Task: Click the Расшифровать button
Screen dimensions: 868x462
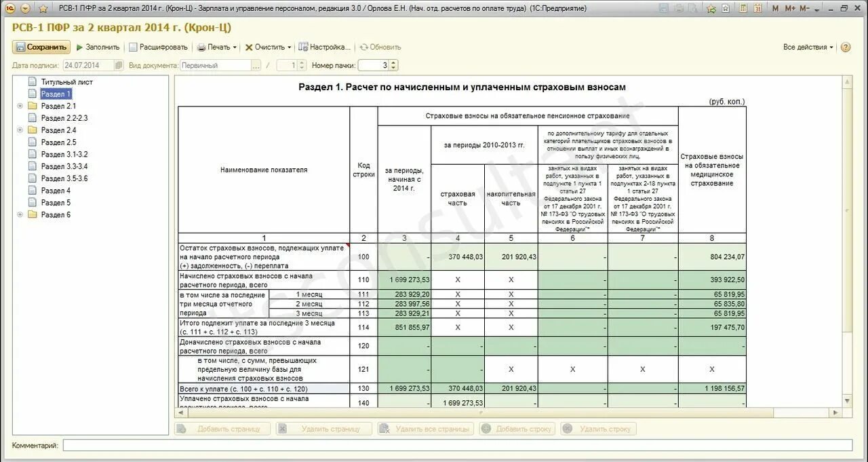Action: pyautogui.click(x=158, y=47)
